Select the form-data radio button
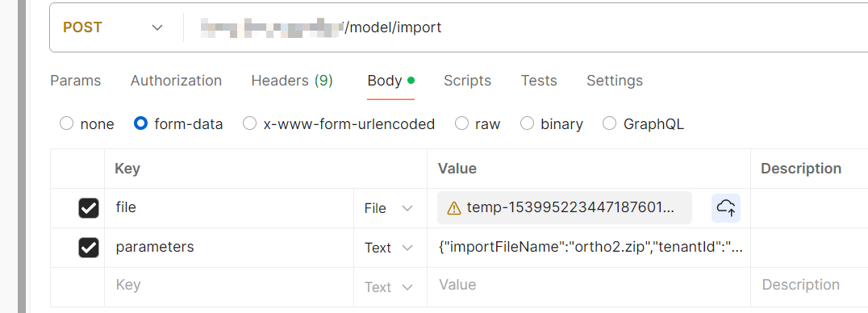The width and height of the screenshot is (868, 313). coord(140,123)
